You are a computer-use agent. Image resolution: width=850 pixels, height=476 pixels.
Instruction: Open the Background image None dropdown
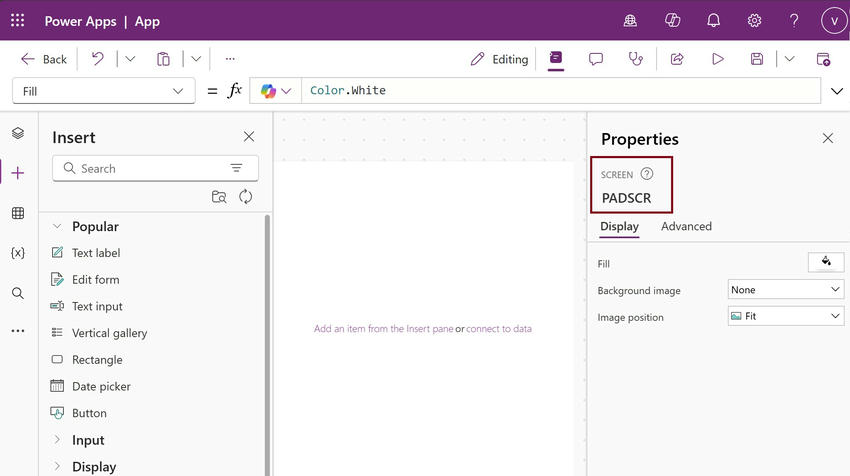pyautogui.click(x=785, y=290)
